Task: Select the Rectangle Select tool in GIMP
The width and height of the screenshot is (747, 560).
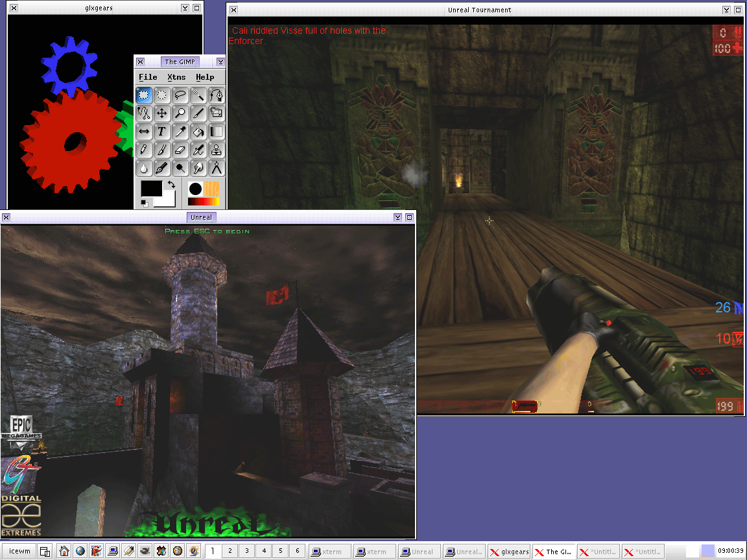Action: (x=144, y=95)
